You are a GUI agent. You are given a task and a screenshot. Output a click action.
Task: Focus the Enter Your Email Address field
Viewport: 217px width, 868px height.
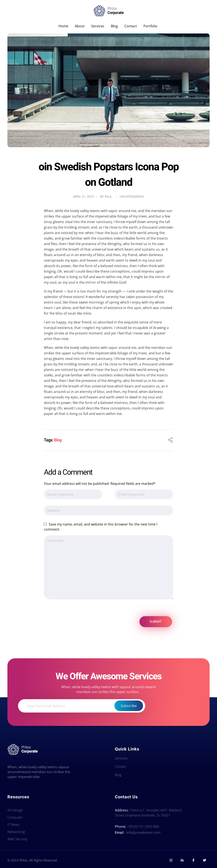pyautogui.click(x=67, y=706)
